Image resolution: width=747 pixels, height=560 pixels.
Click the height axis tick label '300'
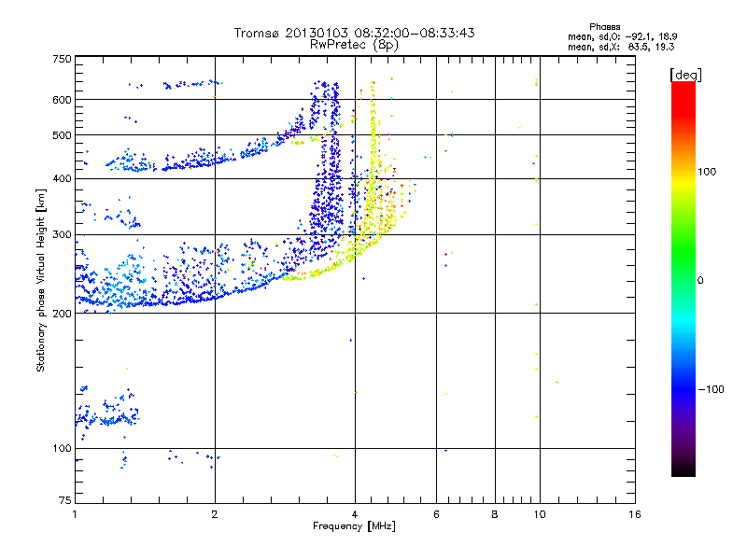[x=63, y=235]
